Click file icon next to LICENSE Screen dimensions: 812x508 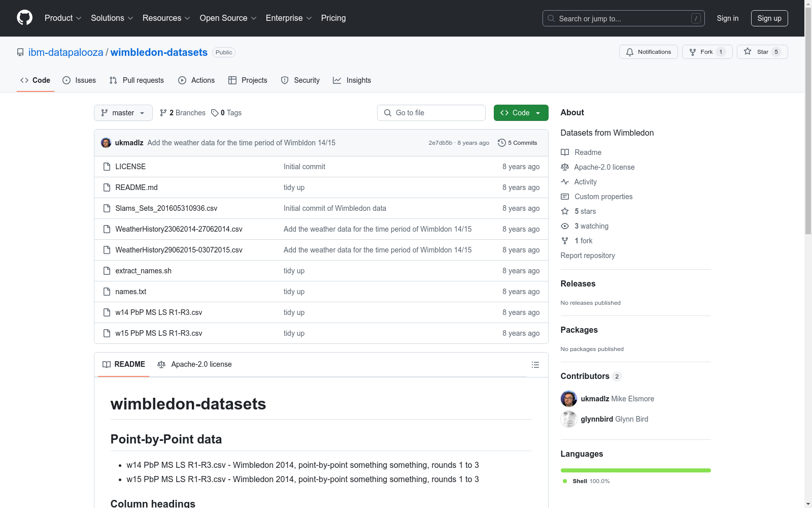107,167
